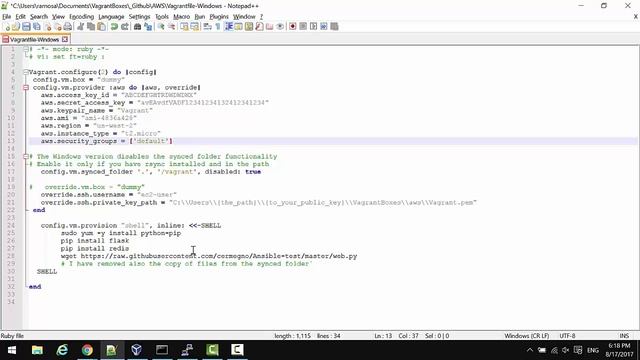Create a new file with the New toolbar icon

tap(6, 27)
